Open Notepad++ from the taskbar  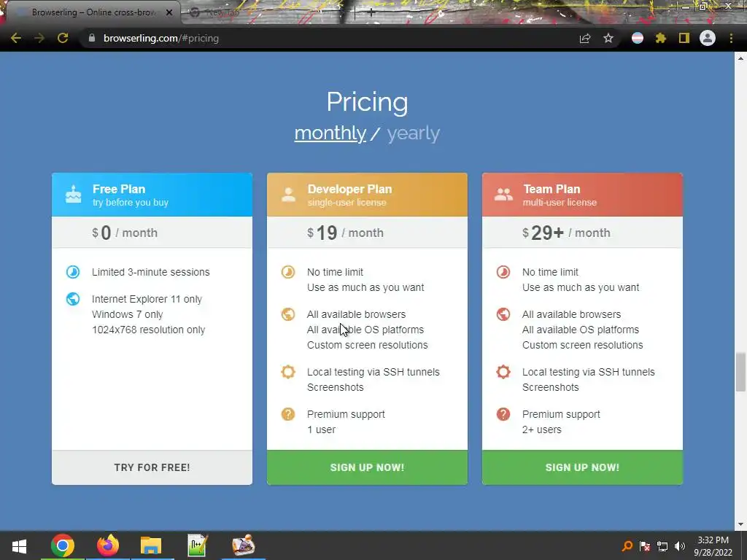(x=197, y=545)
